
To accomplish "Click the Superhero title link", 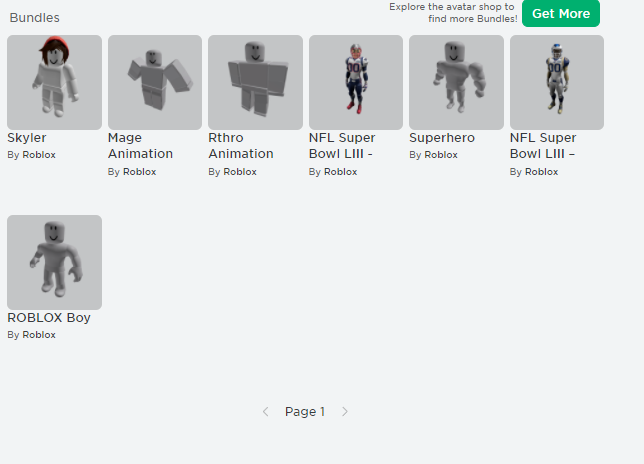I will 442,138.
